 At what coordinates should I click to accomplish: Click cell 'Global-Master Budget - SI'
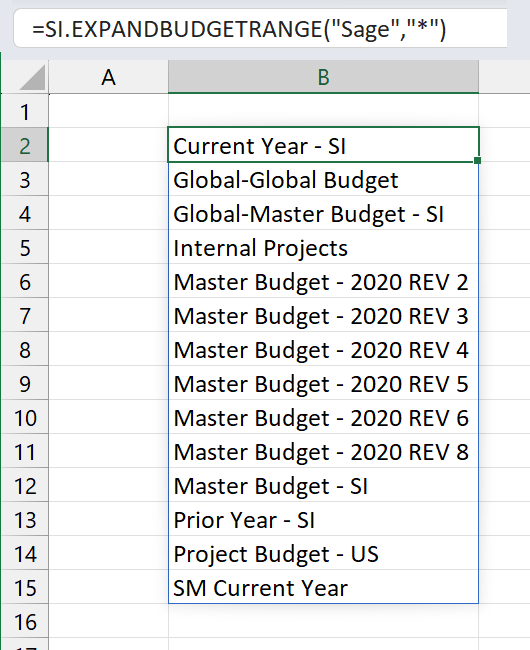pos(323,213)
